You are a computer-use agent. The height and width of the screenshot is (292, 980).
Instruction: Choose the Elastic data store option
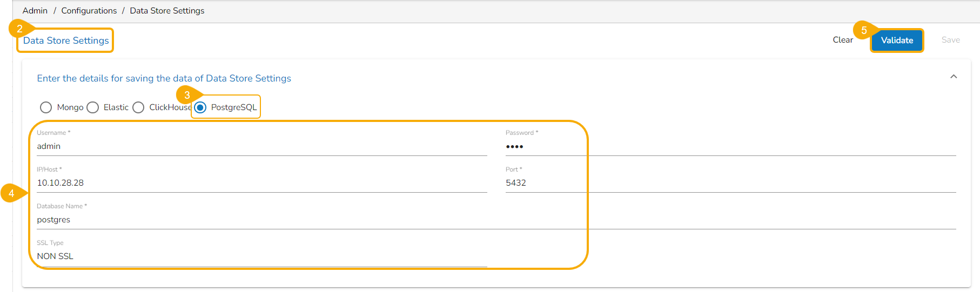coord(93,107)
